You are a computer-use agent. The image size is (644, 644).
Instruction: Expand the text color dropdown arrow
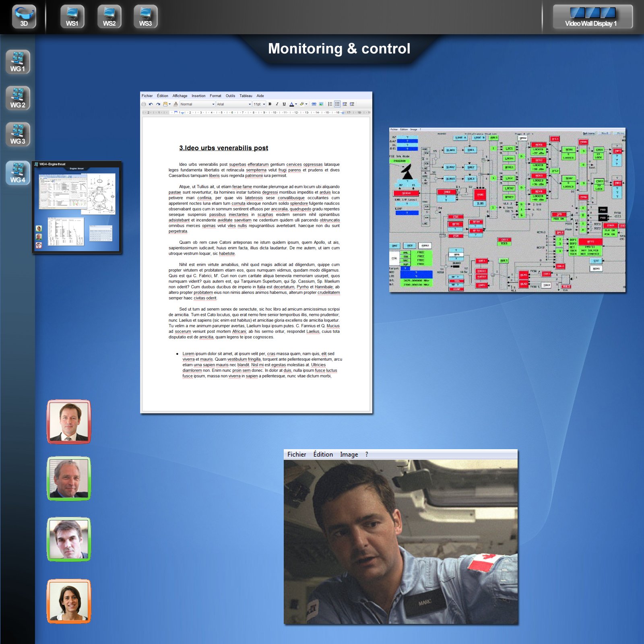coord(296,104)
